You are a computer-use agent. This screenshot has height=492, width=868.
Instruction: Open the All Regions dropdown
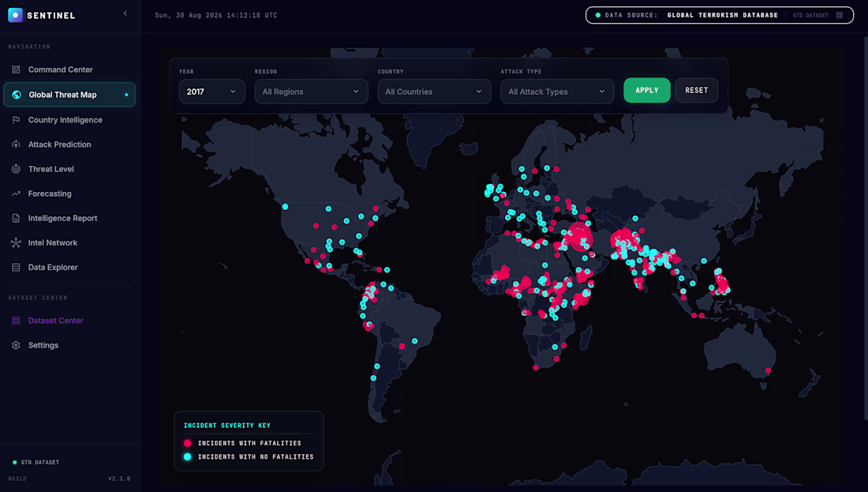click(x=311, y=92)
